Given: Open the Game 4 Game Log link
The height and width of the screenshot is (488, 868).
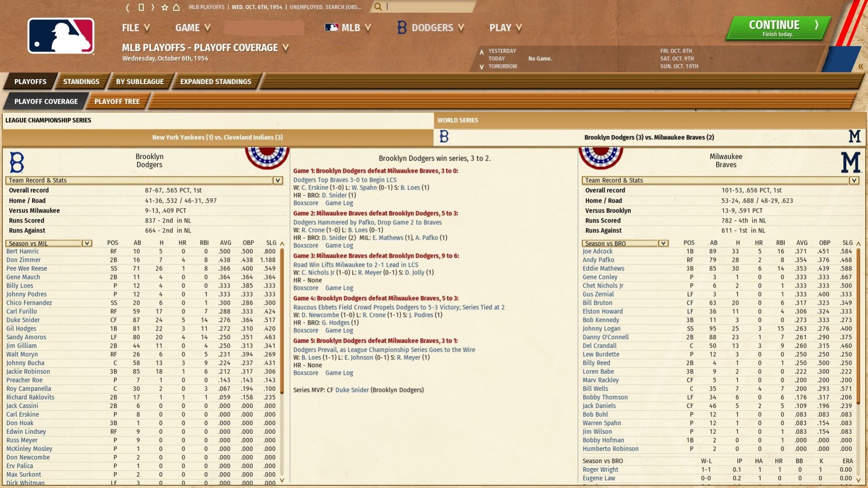Looking at the screenshot, I should click(339, 331).
